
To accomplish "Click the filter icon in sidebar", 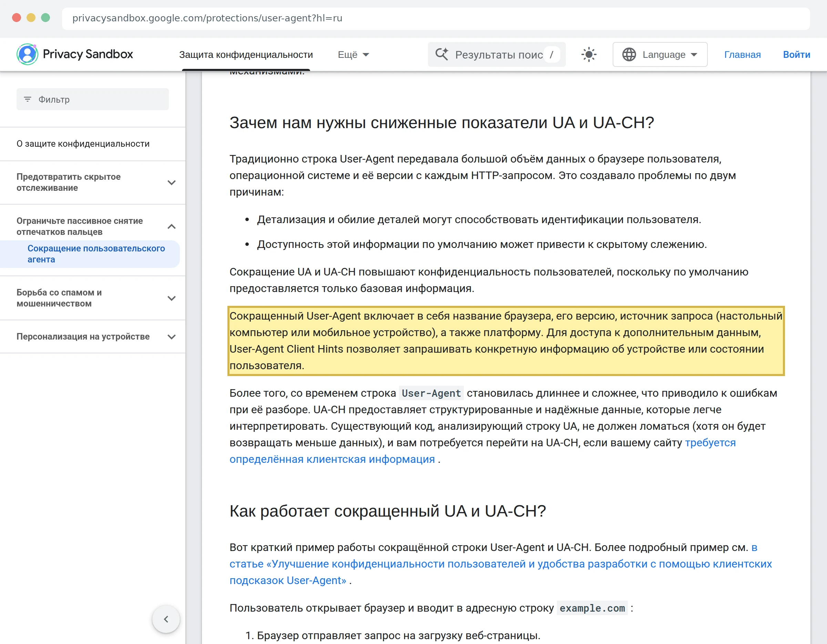I will tap(28, 99).
